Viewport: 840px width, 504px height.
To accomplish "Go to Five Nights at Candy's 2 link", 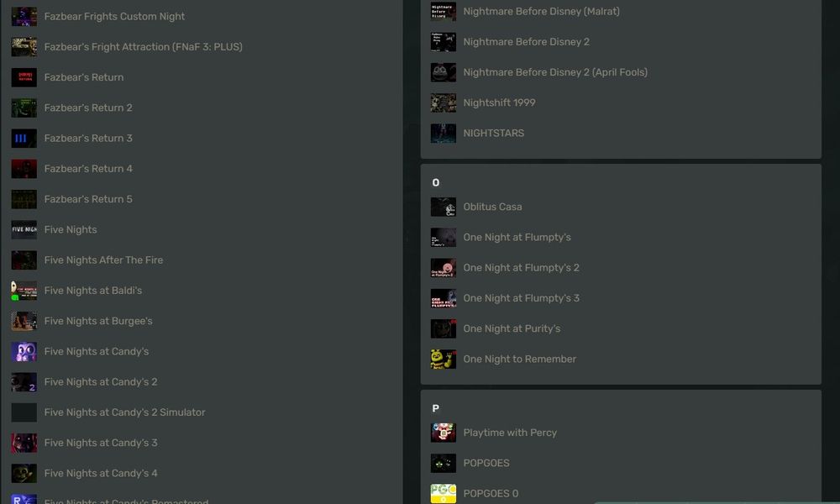I will (x=101, y=382).
